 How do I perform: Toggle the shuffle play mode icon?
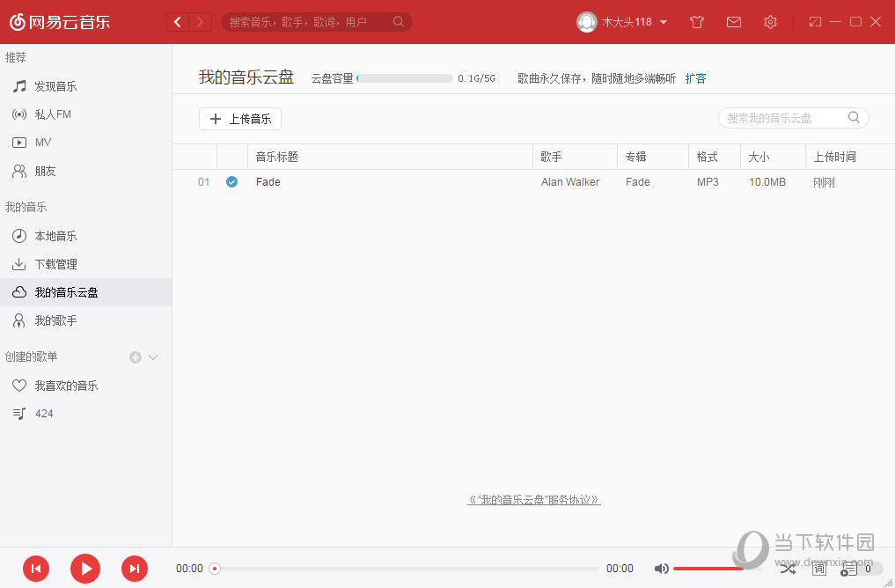(788, 569)
